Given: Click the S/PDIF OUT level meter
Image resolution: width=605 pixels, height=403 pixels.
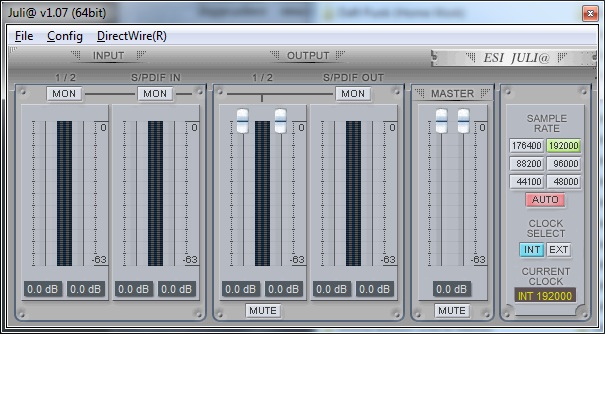Looking at the screenshot, I should (353, 193).
